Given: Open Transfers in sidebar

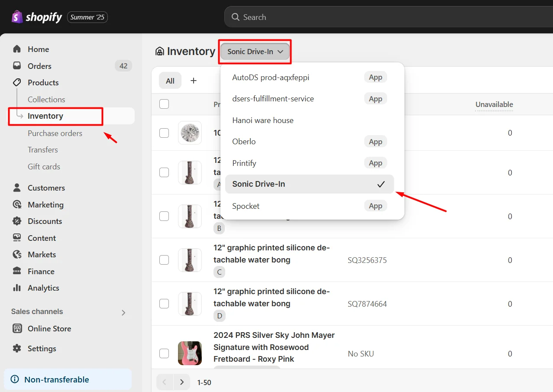Looking at the screenshot, I should [x=43, y=150].
